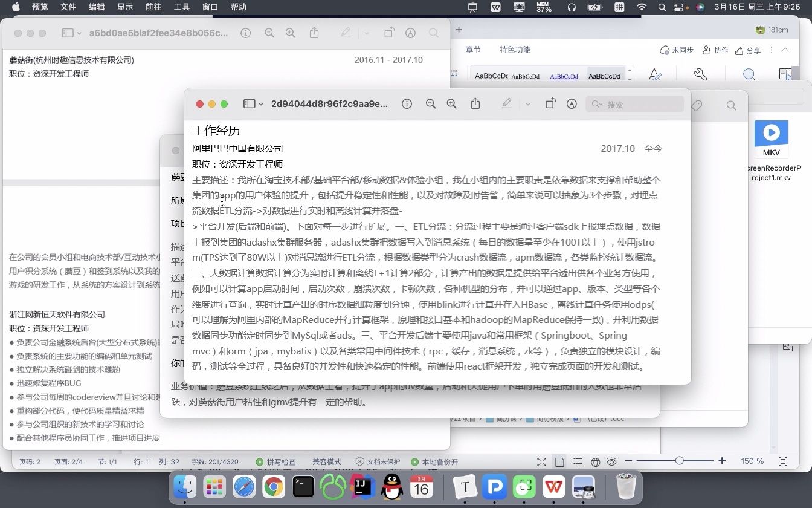Open sidebar view options chevron in front Preview window
The image size is (812, 508).
pyautogui.click(x=261, y=104)
